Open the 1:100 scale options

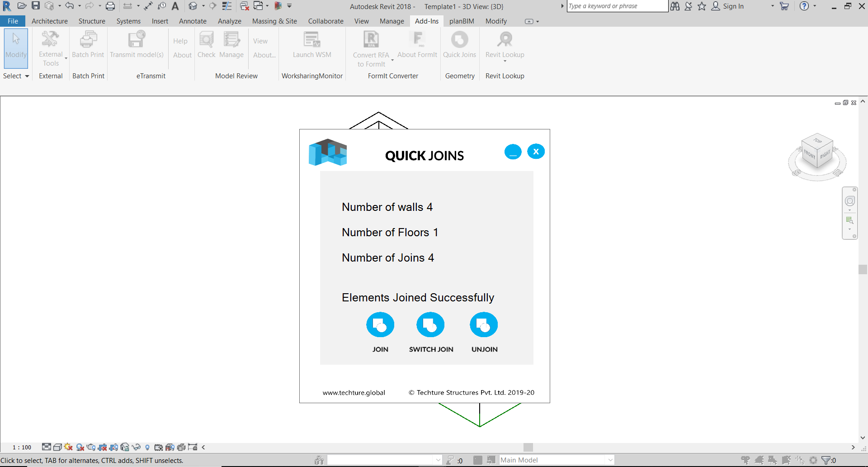[x=21, y=448]
